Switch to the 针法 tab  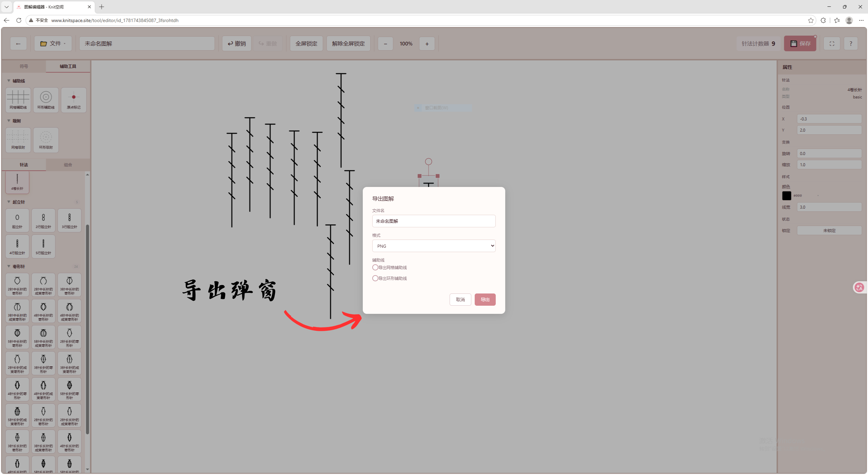(x=24, y=165)
